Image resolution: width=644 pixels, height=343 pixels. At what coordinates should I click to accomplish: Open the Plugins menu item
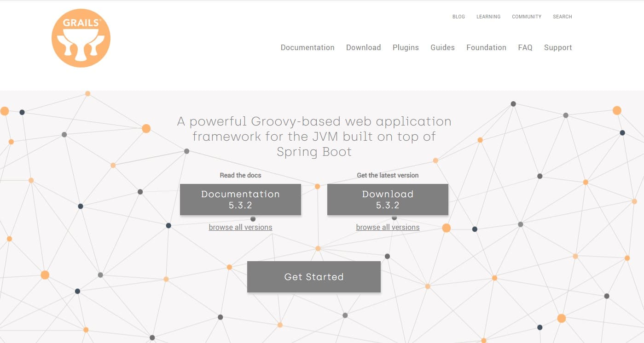click(406, 47)
